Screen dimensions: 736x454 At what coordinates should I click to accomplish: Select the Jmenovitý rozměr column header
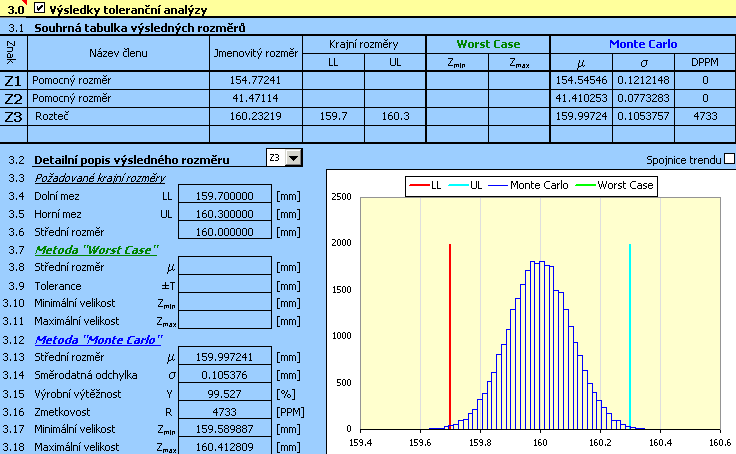(255, 53)
